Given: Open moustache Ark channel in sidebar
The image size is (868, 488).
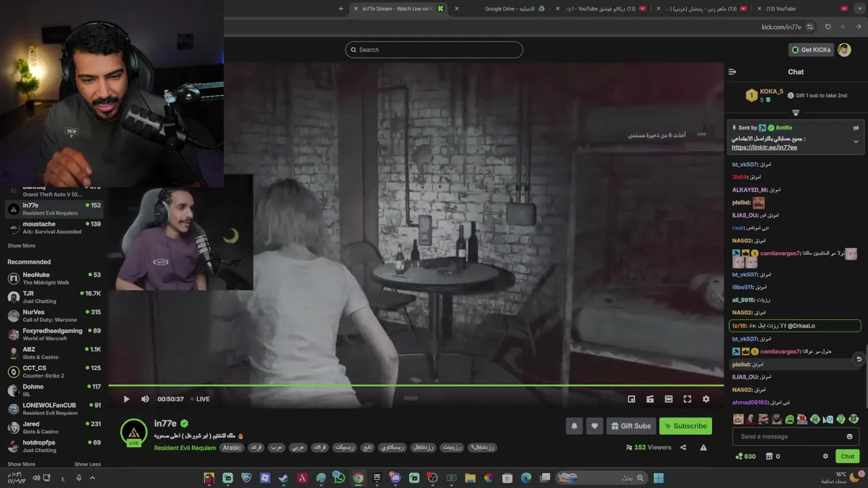Looking at the screenshot, I should (x=54, y=228).
